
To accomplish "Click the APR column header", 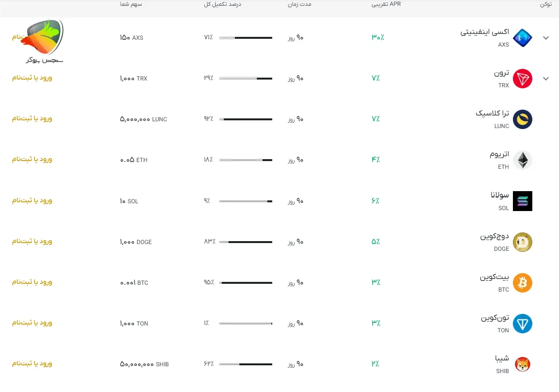I will click(x=386, y=4).
